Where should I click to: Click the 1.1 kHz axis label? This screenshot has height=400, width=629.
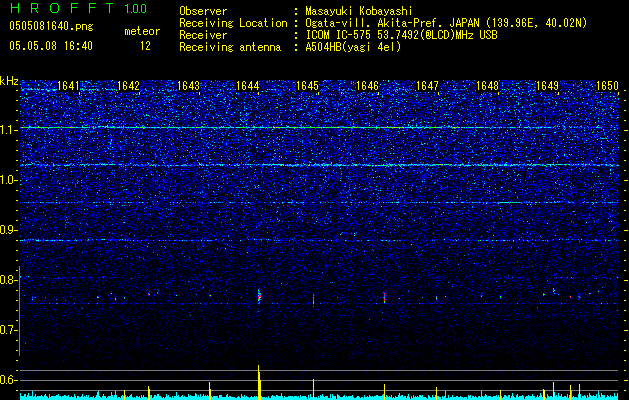(x=10, y=130)
